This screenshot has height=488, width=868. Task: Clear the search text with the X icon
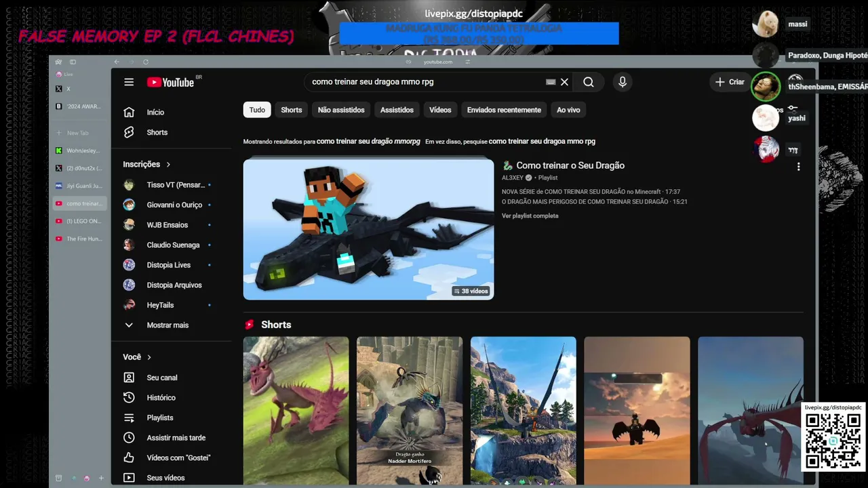point(564,82)
